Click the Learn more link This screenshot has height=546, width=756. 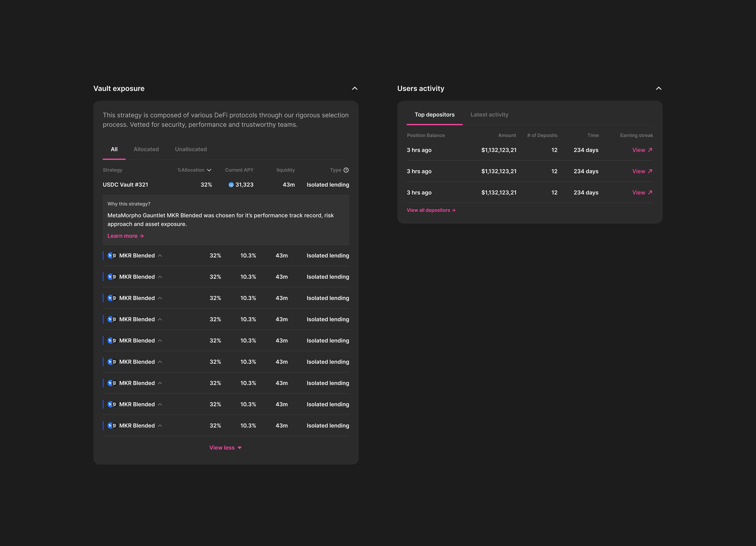(122, 236)
